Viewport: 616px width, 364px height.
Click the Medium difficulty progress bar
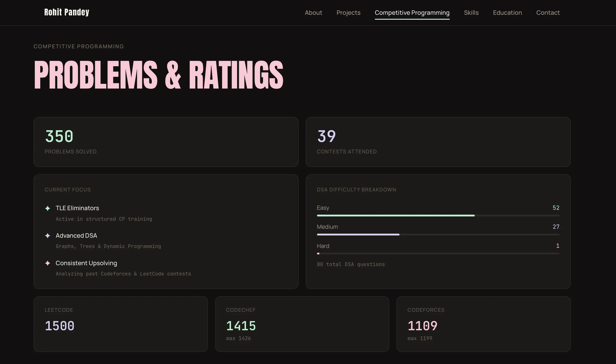click(x=438, y=235)
